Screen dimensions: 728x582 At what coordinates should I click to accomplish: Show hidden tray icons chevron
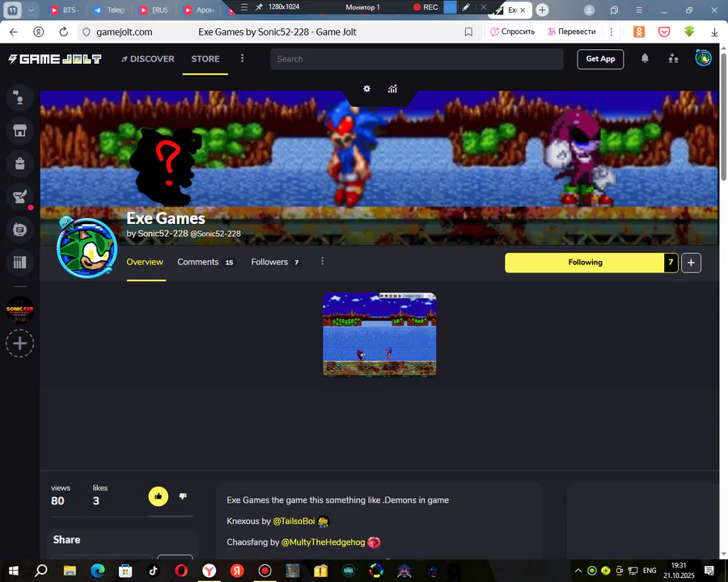(x=578, y=571)
